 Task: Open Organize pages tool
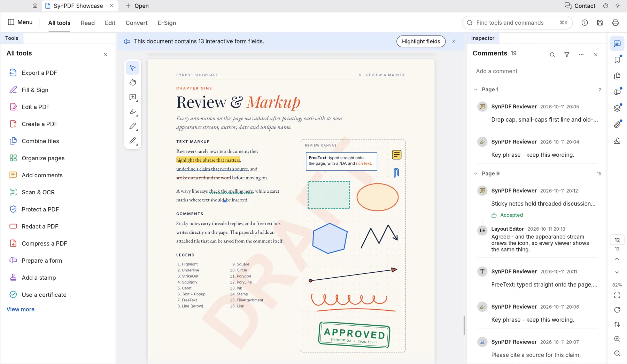(x=58, y=158)
